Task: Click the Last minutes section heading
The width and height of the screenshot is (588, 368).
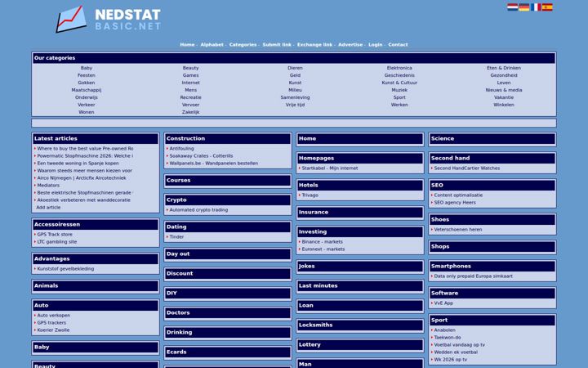Action: [x=360, y=285]
